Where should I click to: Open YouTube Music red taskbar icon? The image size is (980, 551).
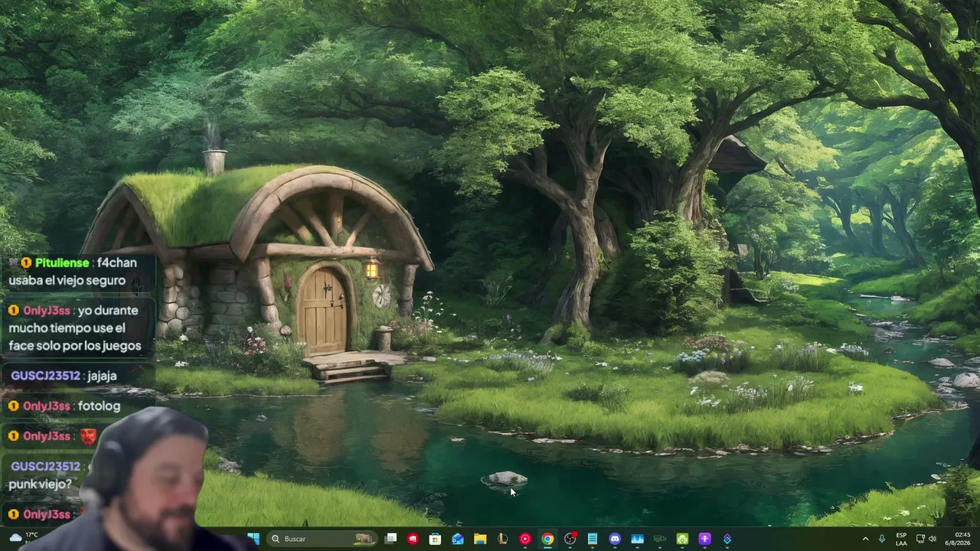pyautogui.click(x=525, y=539)
